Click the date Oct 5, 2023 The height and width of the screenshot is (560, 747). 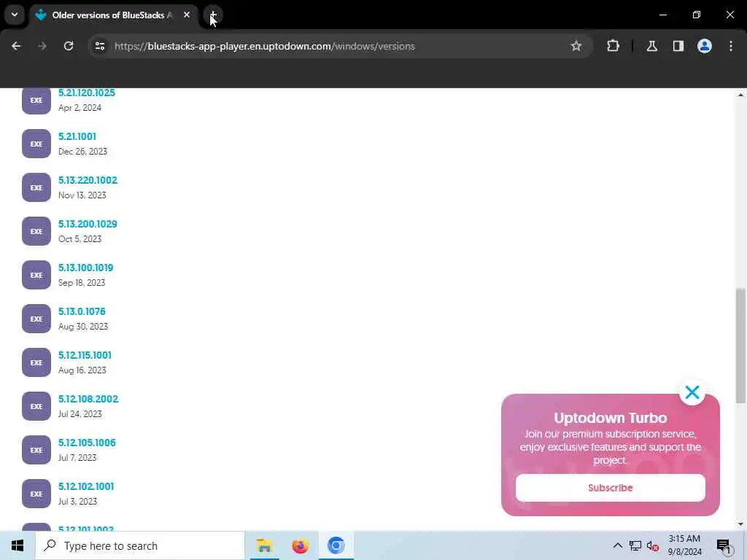[80, 239]
